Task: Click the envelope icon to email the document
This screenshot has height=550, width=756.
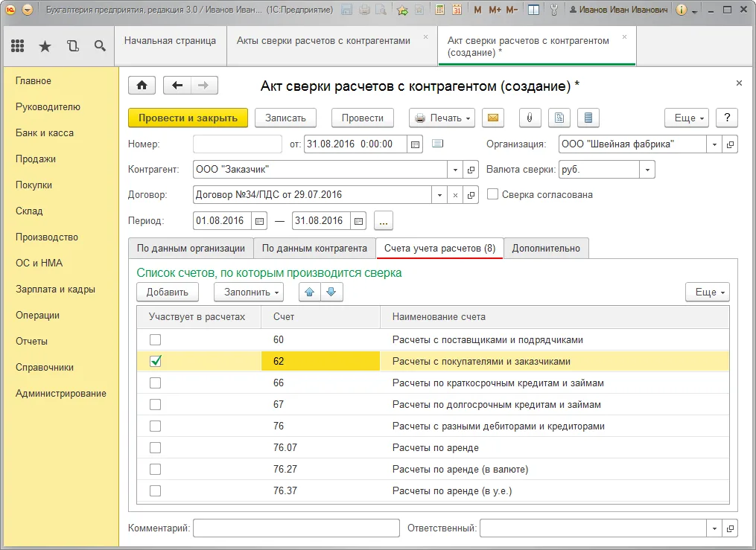Action: (492, 118)
